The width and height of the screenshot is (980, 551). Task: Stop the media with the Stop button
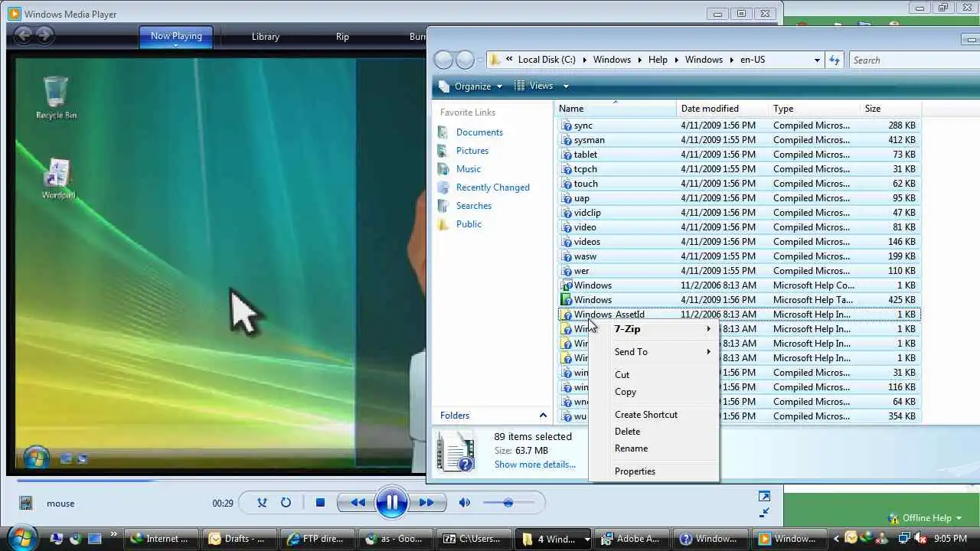click(x=320, y=503)
